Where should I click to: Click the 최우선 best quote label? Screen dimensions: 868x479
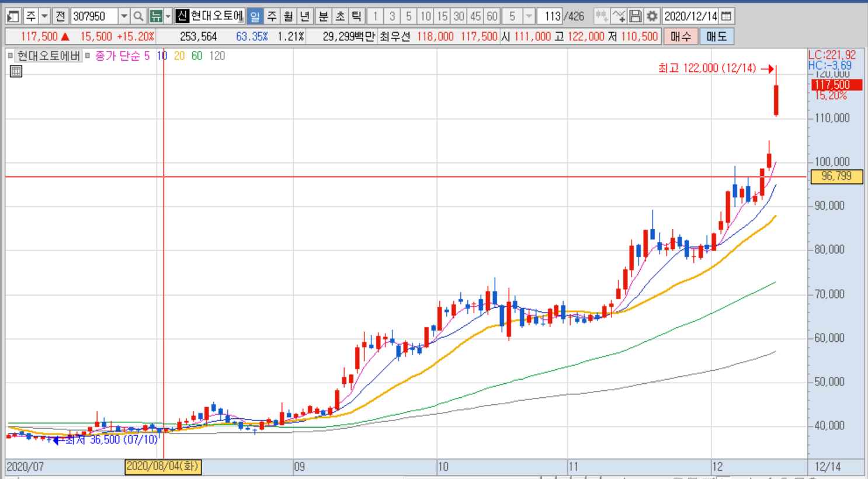click(x=395, y=36)
